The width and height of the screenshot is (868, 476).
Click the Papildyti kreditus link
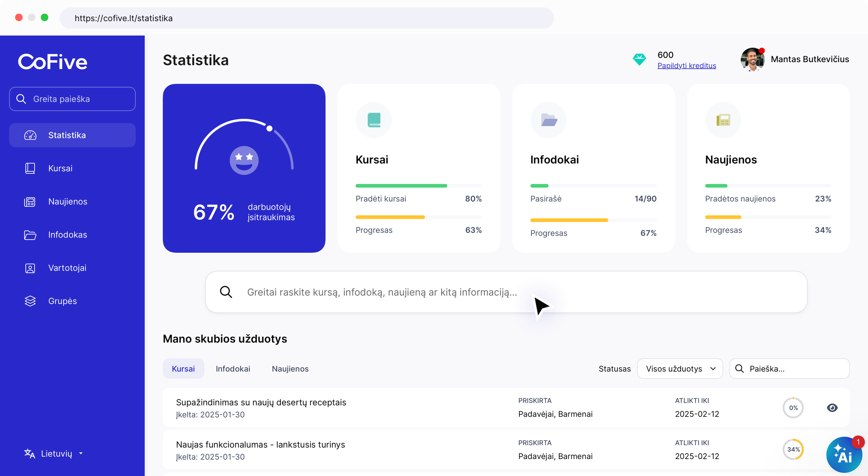point(686,66)
